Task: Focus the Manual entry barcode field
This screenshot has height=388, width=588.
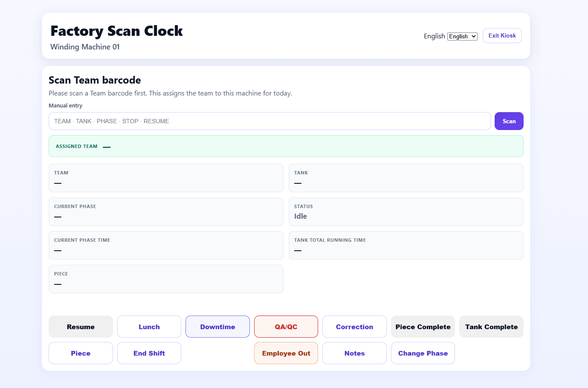Action: point(270,121)
